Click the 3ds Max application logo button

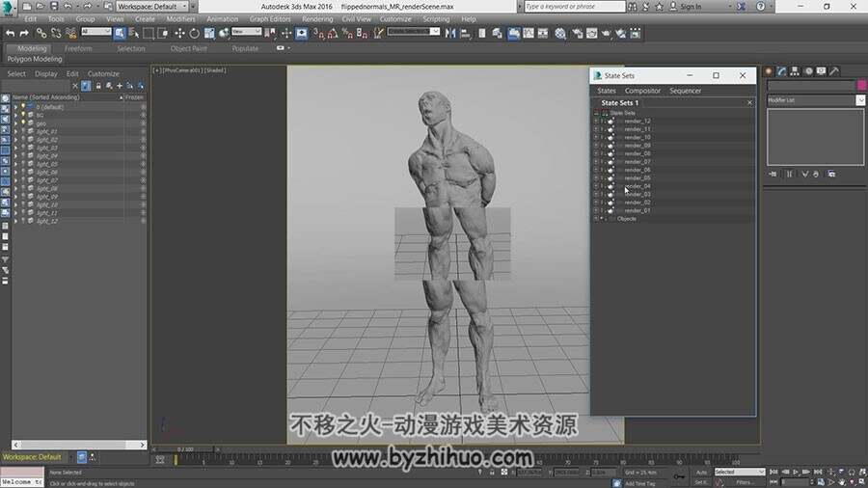coord(7,7)
